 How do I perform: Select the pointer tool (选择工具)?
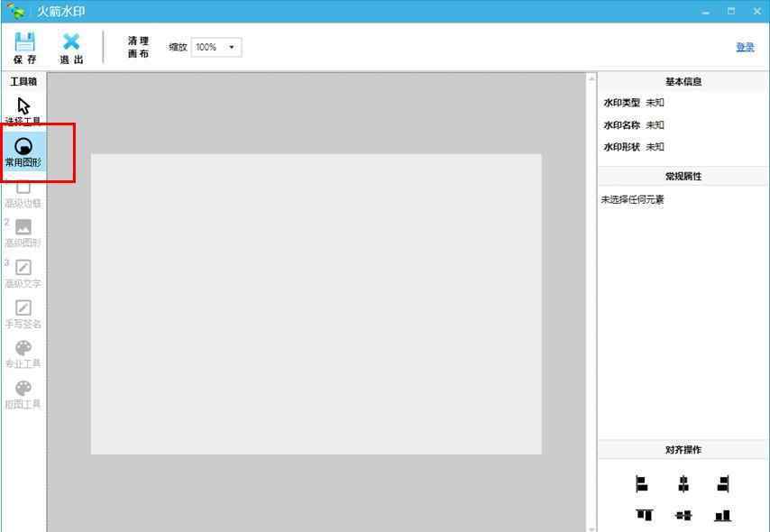pyautogui.click(x=23, y=107)
